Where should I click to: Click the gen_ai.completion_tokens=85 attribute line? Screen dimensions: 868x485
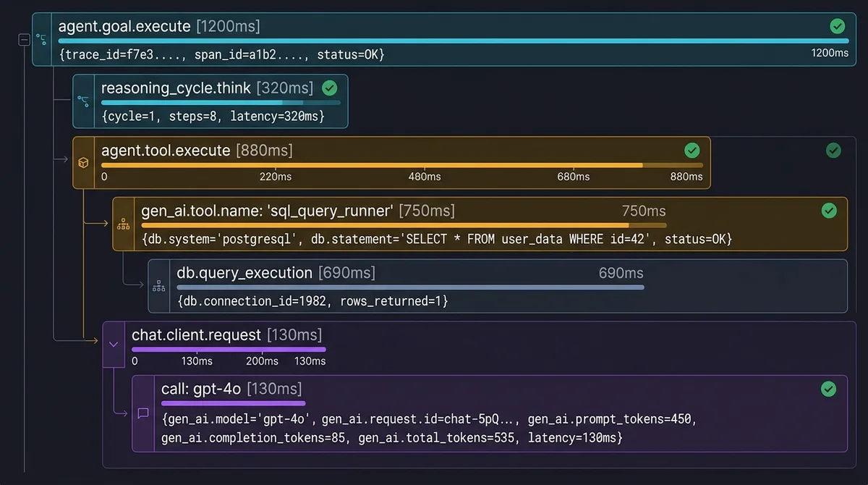point(392,438)
